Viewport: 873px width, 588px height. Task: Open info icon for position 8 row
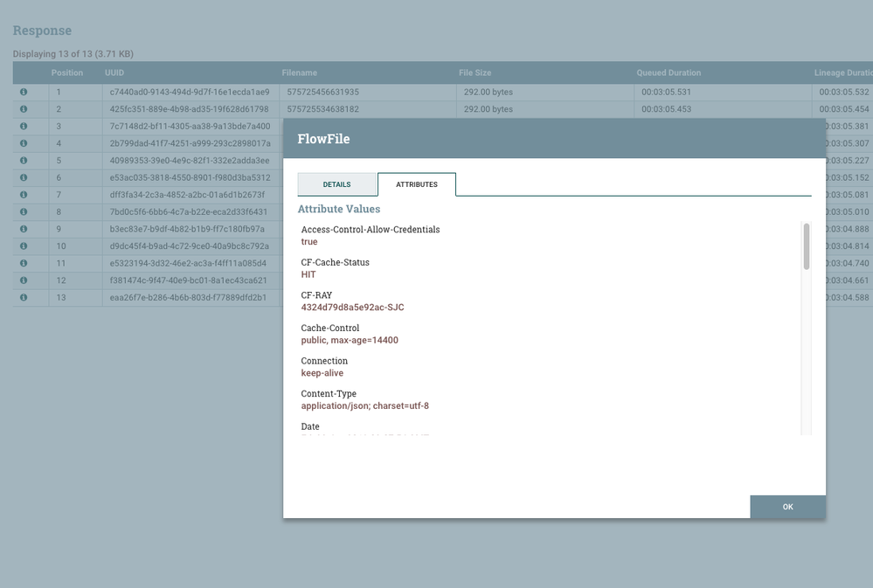point(24,211)
